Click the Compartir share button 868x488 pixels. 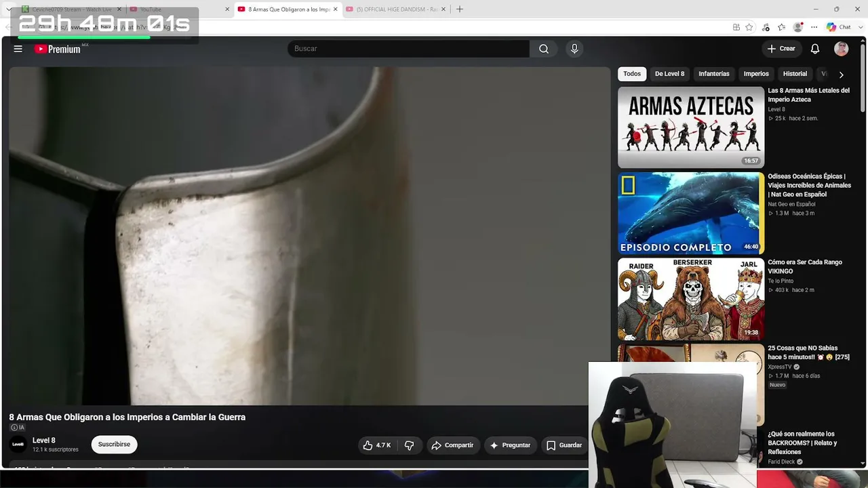click(x=453, y=445)
